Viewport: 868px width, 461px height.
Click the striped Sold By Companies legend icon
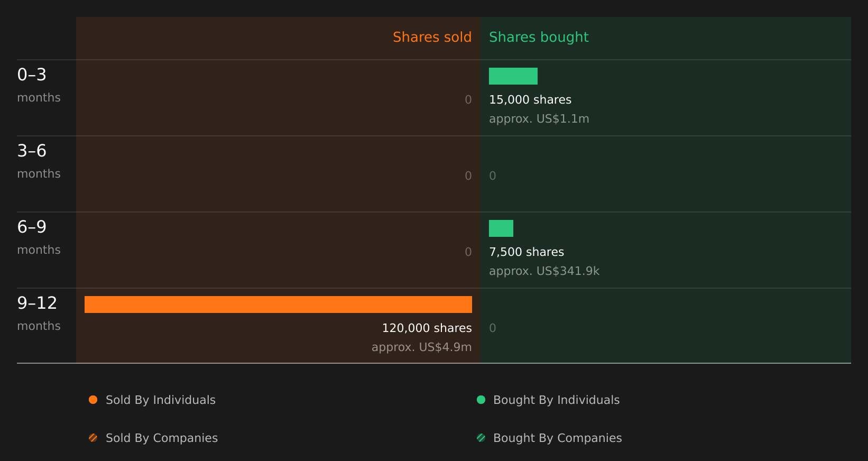[93, 438]
